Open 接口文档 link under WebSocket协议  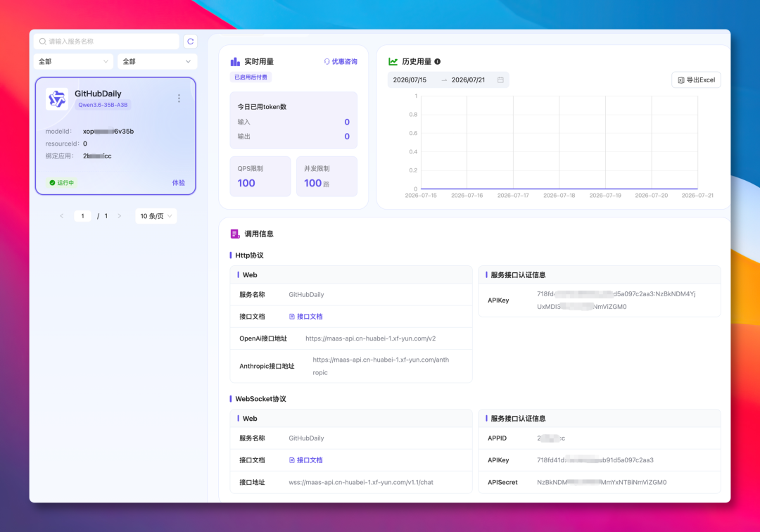pyautogui.click(x=306, y=460)
